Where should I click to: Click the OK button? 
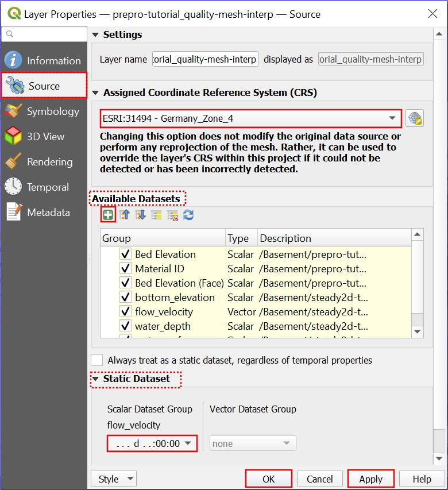pos(269,479)
